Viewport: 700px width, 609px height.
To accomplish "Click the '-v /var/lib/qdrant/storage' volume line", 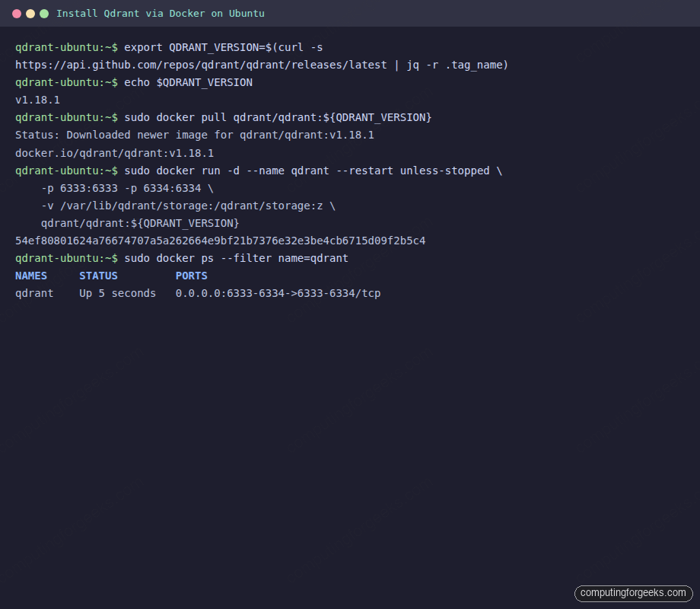I will pyautogui.click(x=188, y=206).
